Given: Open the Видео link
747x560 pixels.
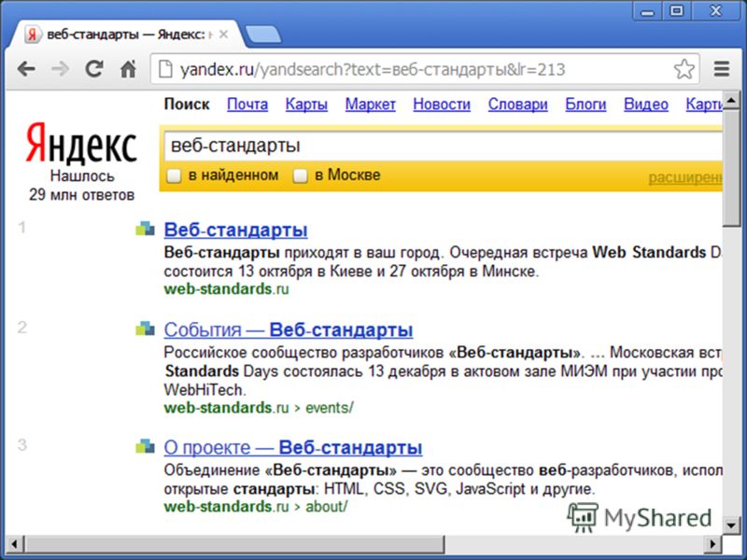Looking at the screenshot, I should click(646, 105).
